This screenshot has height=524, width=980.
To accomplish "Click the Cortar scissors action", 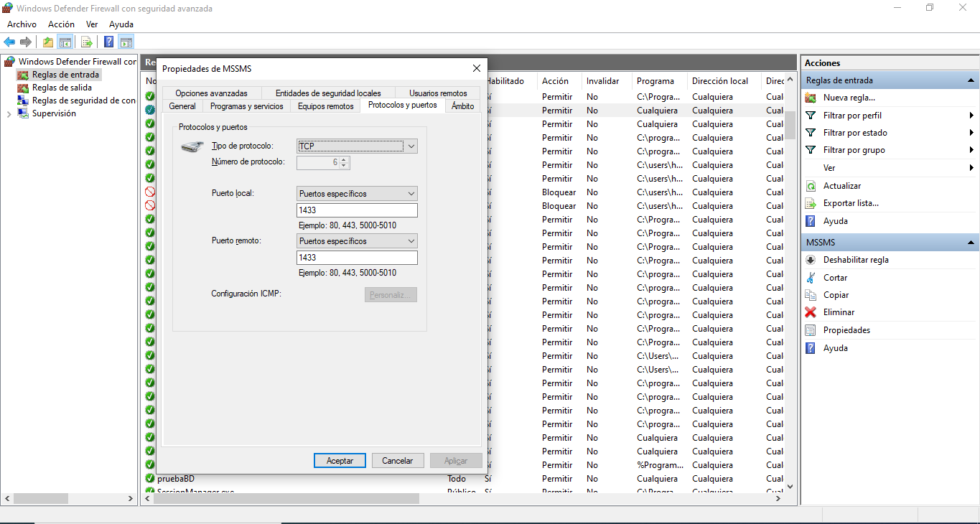I will pyautogui.click(x=811, y=278).
